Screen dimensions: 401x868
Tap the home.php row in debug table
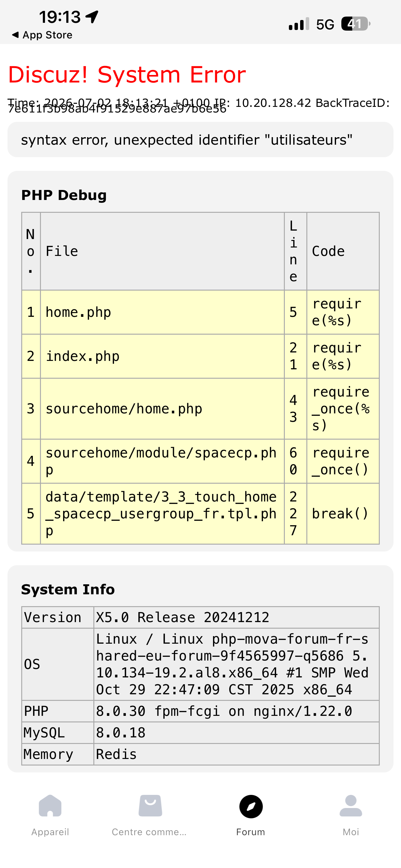coord(200,312)
